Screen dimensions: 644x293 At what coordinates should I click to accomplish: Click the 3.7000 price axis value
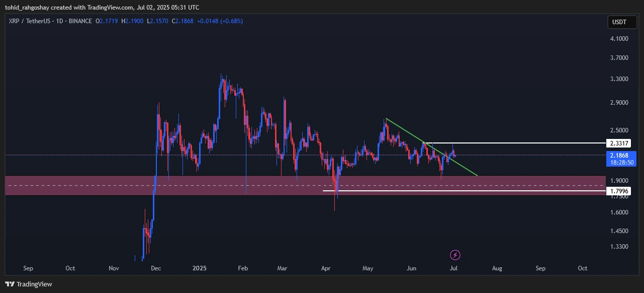[x=619, y=58]
